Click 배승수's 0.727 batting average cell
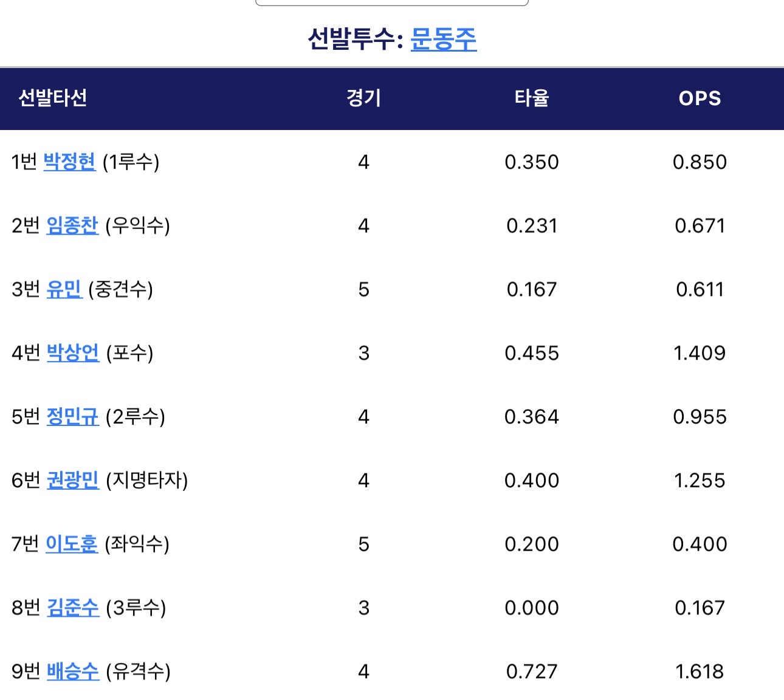 click(532, 671)
